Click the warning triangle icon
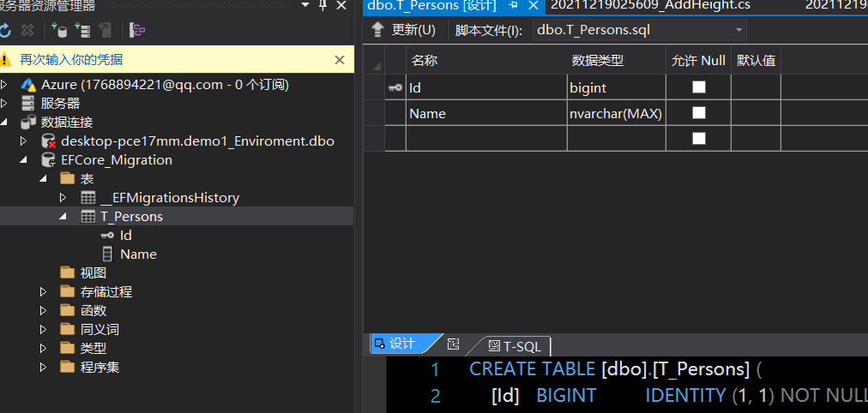Viewport: 868px width, 413px height. [5, 59]
